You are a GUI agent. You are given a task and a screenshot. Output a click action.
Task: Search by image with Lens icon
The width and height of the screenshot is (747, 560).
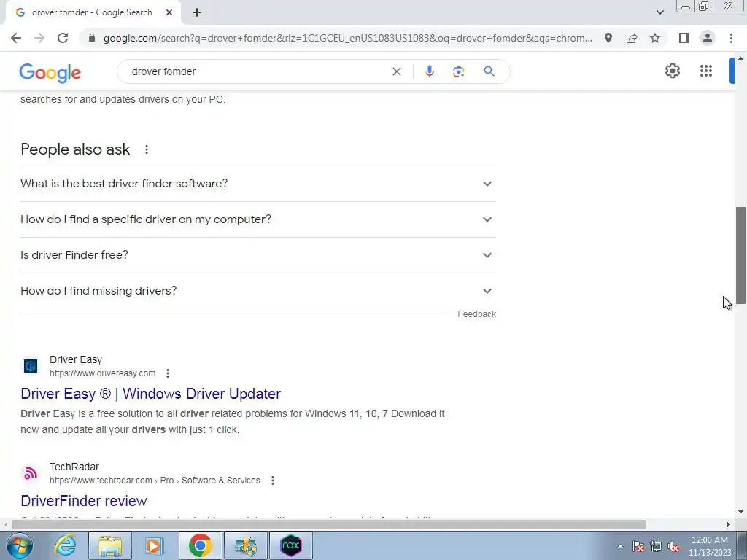tap(458, 71)
